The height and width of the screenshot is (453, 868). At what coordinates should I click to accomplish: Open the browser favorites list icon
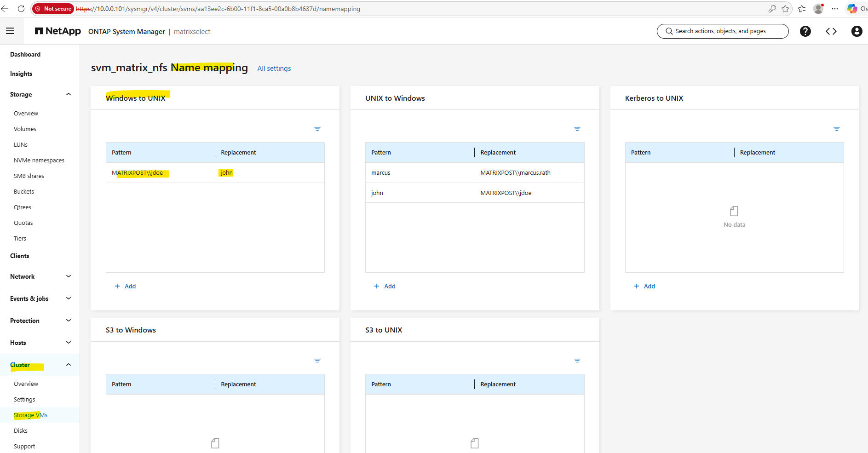pyautogui.click(x=802, y=9)
